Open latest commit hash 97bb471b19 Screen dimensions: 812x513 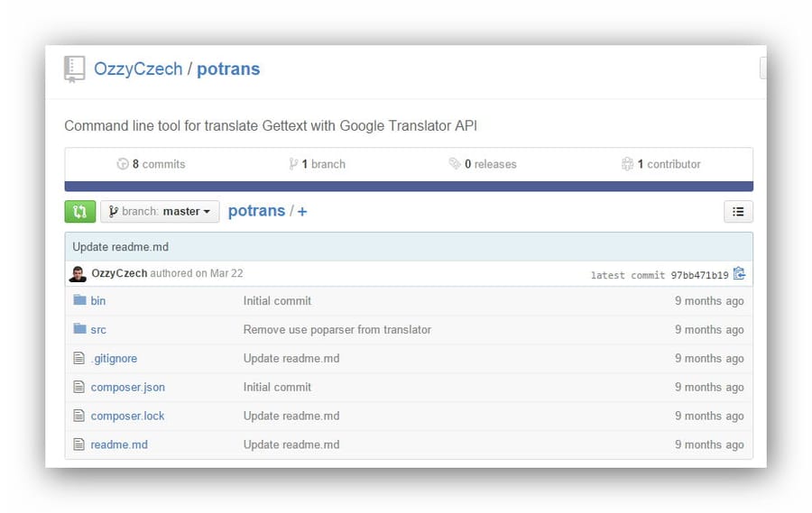[x=699, y=275]
